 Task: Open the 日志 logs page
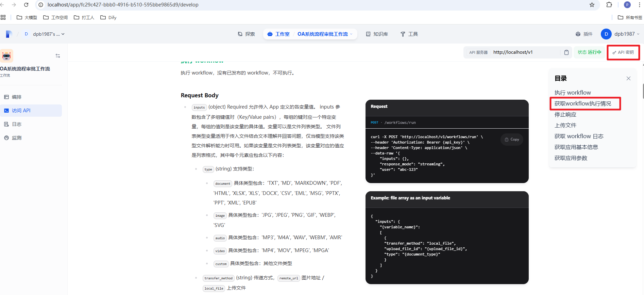point(16,124)
